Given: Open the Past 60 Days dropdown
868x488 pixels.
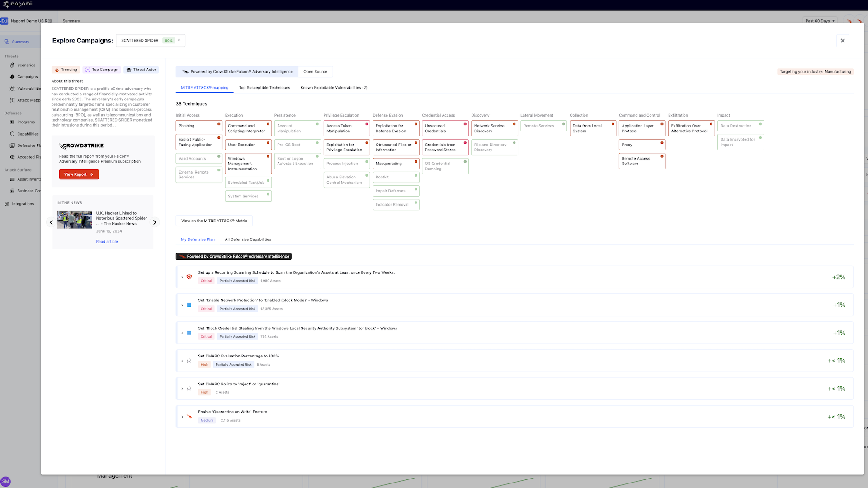Looking at the screenshot, I should pyautogui.click(x=820, y=21).
